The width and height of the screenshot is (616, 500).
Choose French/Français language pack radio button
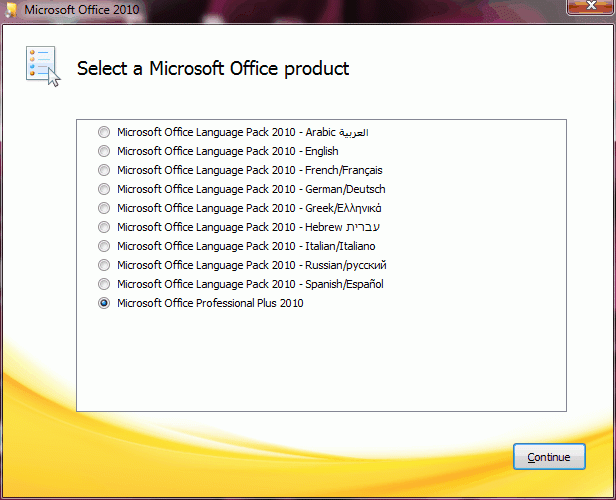click(104, 170)
